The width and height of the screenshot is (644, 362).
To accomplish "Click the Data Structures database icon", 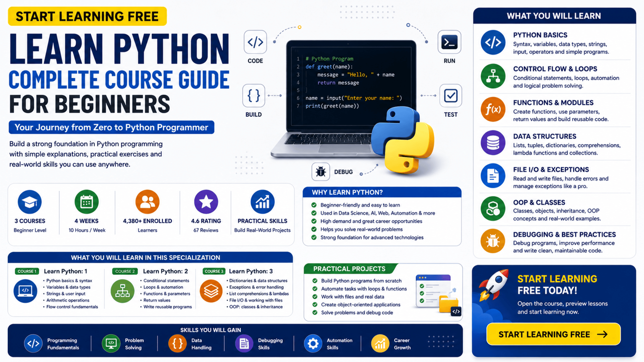I will pos(493,143).
